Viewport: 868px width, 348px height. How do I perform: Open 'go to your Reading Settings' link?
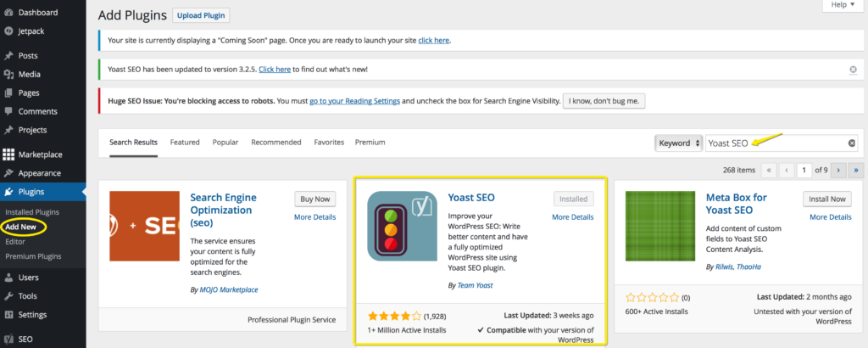(355, 101)
